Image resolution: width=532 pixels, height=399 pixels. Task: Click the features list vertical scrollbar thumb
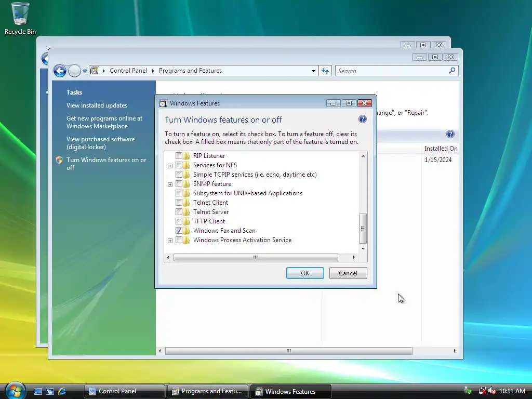[363, 229]
